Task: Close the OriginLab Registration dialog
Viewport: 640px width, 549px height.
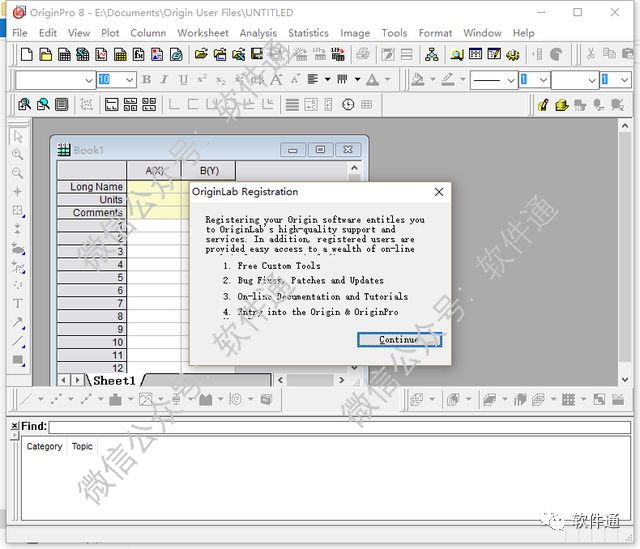Action: [439, 192]
